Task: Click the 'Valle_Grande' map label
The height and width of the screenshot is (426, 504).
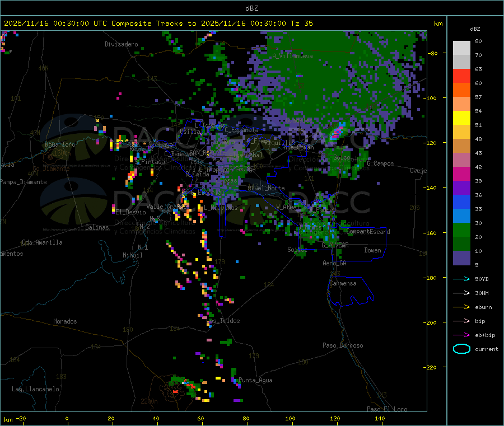Action: pos(167,206)
